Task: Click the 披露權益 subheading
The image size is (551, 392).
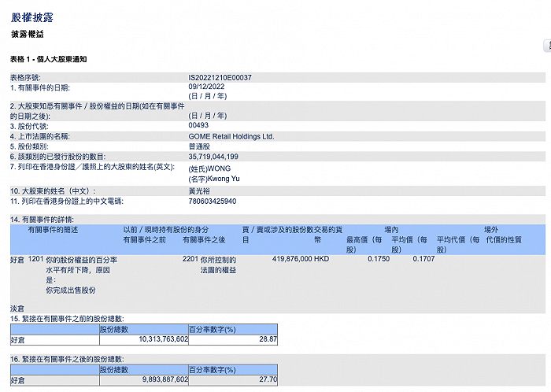Action: point(28,34)
